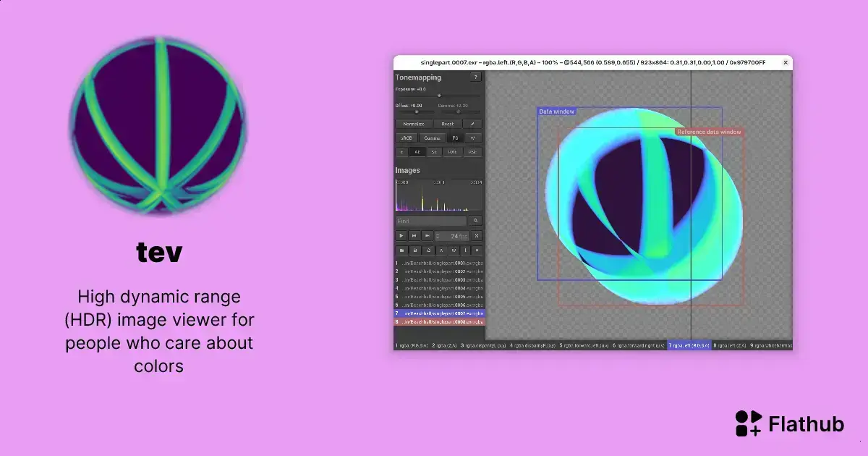Toggle the sRGB tonemap option

(x=407, y=138)
